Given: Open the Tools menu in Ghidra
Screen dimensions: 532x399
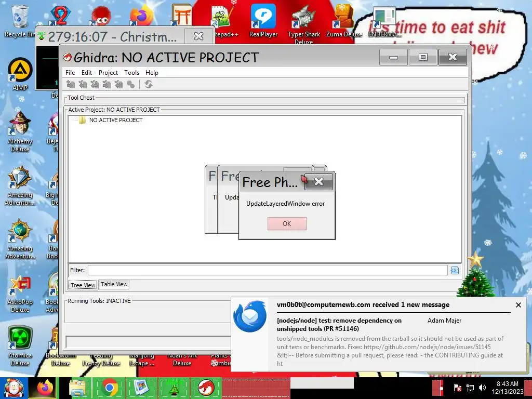Looking at the screenshot, I should tap(131, 73).
